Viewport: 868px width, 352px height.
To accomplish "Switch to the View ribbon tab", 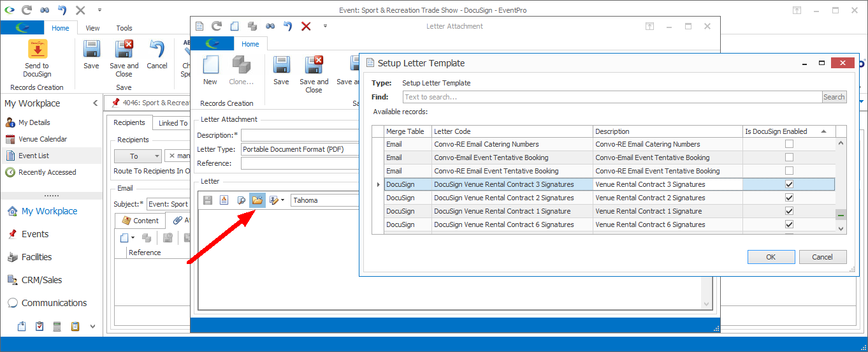I will coord(93,28).
